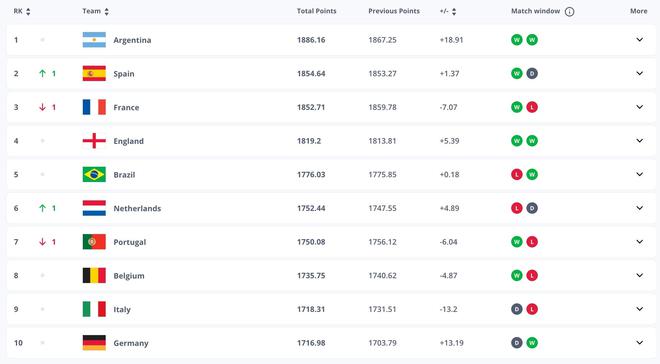Click the Portugal flag icon

pos(94,242)
